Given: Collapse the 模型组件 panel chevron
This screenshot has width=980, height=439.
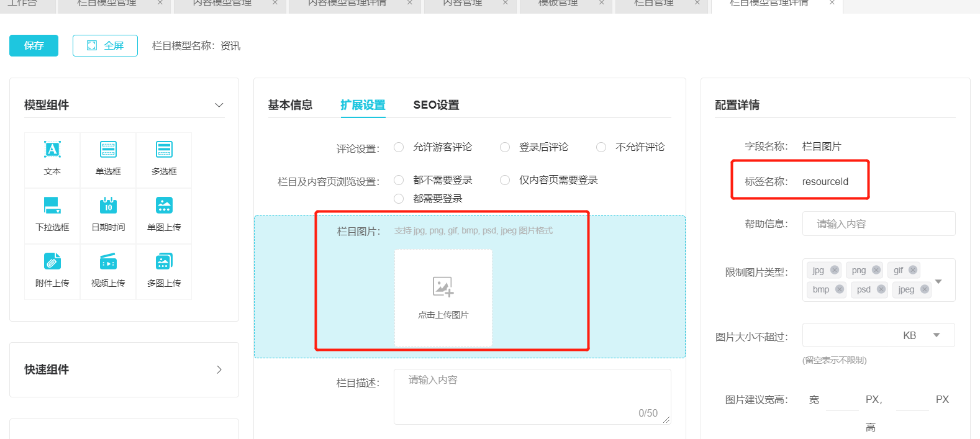Looking at the screenshot, I should coord(219,105).
